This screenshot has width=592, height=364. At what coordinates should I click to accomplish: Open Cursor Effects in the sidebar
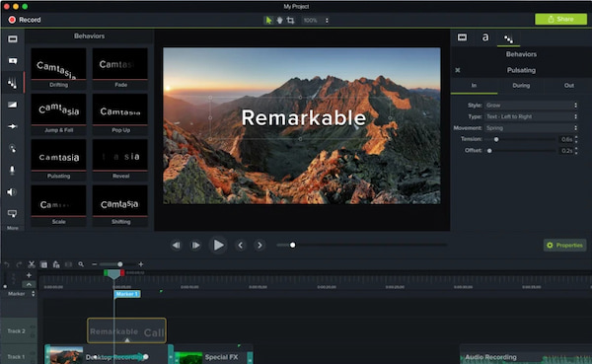(13, 148)
